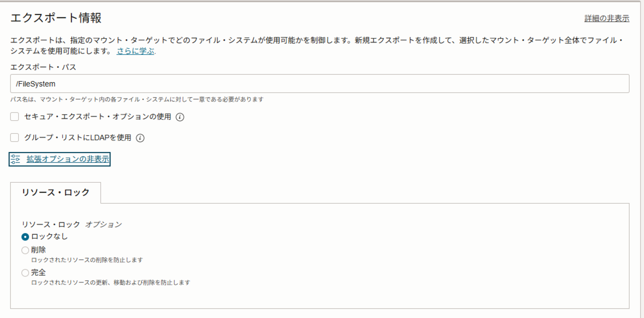
Task: Collapse via 拡張オプションの非表示 link text
Action: click(x=68, y=159)
